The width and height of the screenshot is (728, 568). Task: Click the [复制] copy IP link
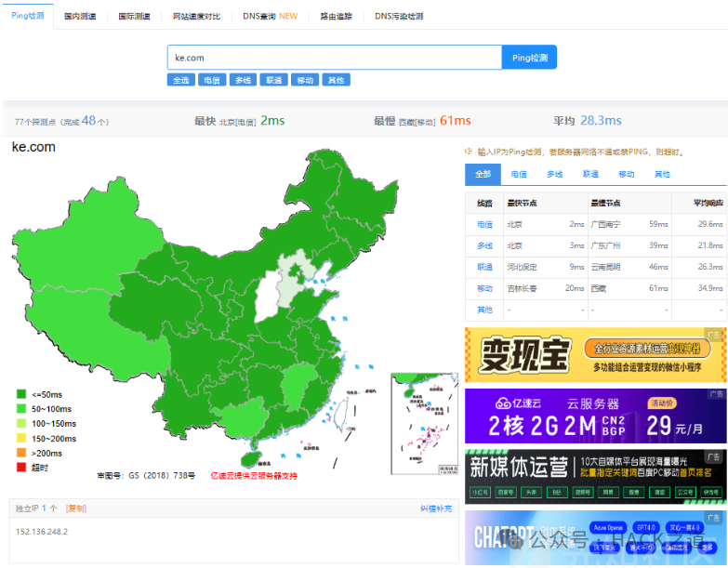tap(75, 509)
